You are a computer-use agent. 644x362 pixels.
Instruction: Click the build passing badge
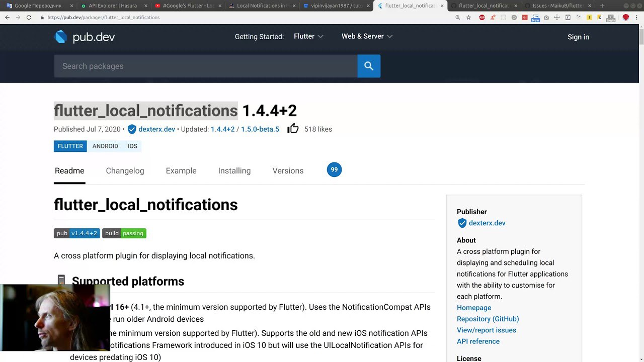point(124,233)
